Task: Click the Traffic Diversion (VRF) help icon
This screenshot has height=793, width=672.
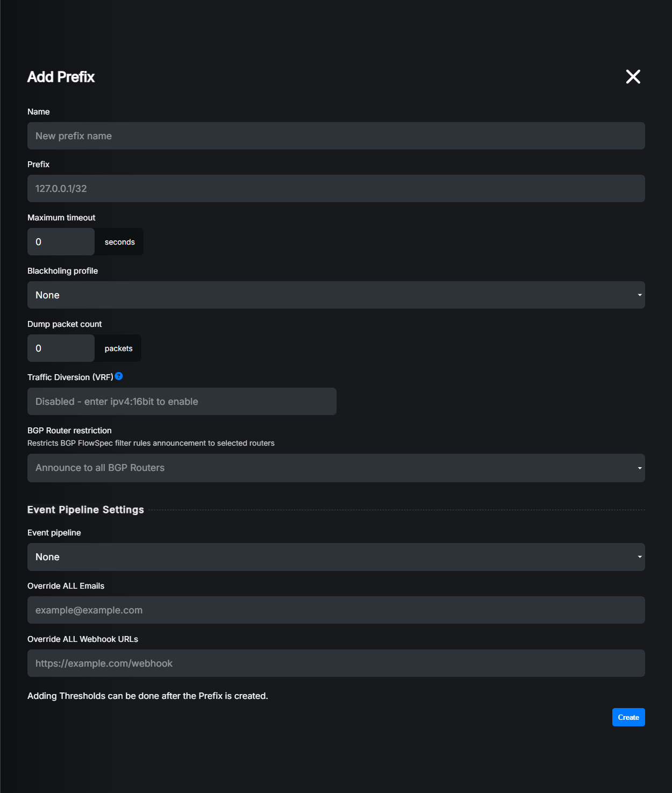Action: click(119, 376)
